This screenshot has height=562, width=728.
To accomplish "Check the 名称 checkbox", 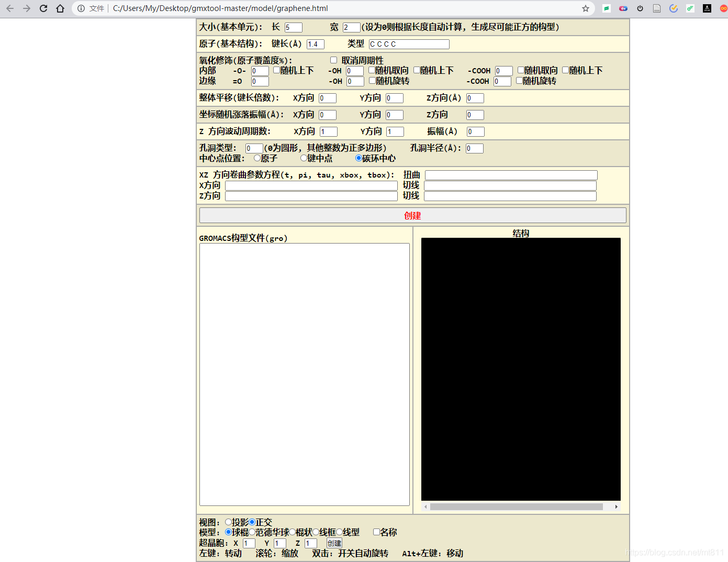I will 376,532.
